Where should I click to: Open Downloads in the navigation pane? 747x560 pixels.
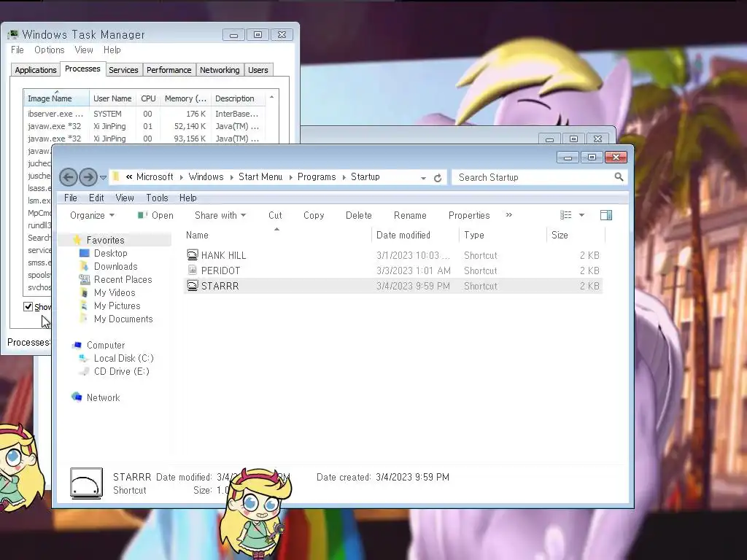tap(115, 266)
